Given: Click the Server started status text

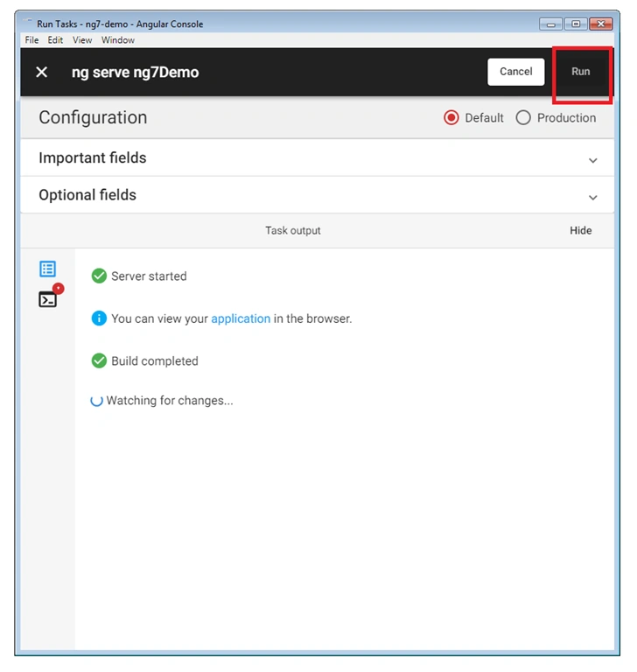Looking at the screenshot, I should tap(149, 276).
